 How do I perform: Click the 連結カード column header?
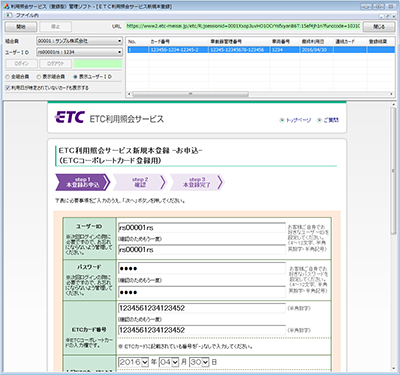point(350,41)
